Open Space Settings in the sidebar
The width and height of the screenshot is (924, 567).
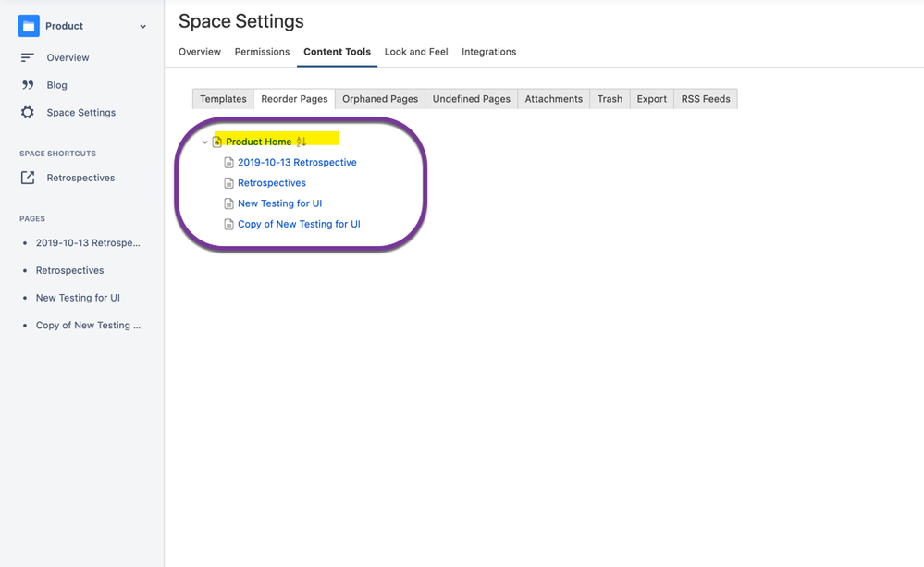click(x=80, y=113)
